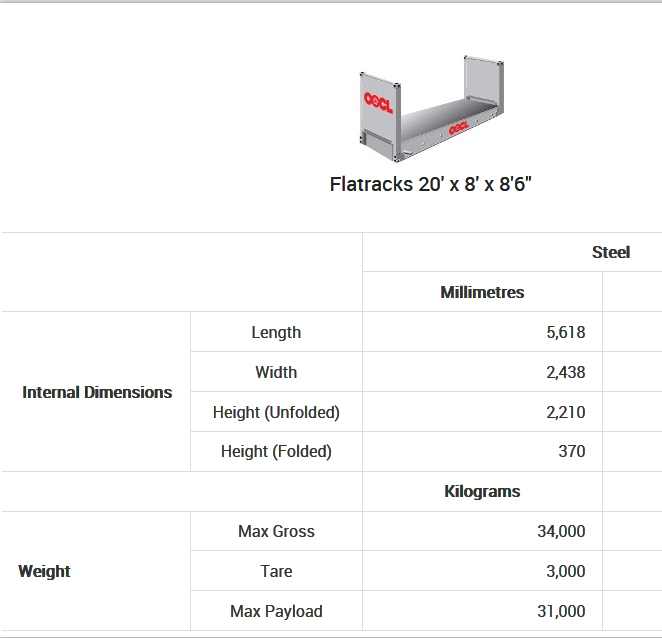Click the 2,210 unfolded height value

coord(566,412)
